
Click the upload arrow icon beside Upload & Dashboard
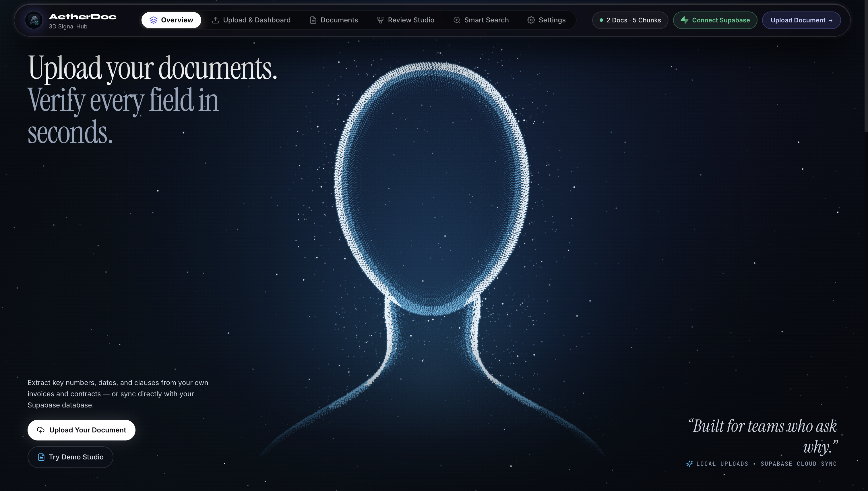[x=215, y=20]
